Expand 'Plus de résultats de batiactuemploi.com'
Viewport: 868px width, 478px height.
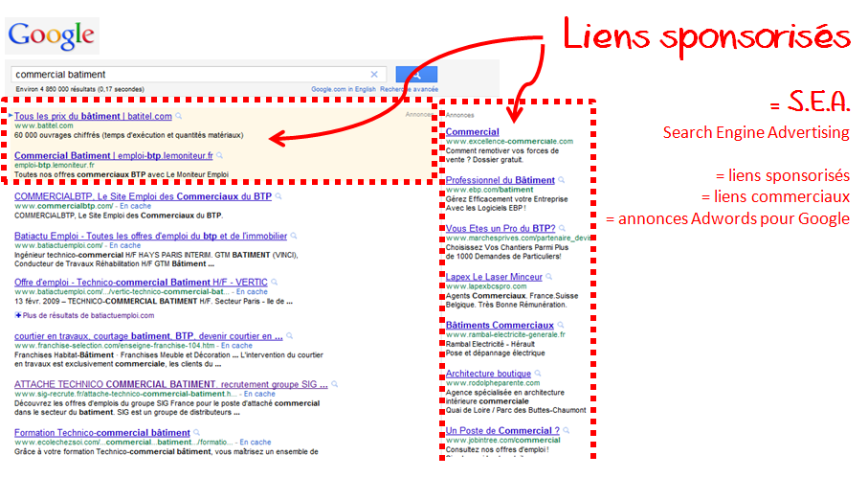point(85,316)
